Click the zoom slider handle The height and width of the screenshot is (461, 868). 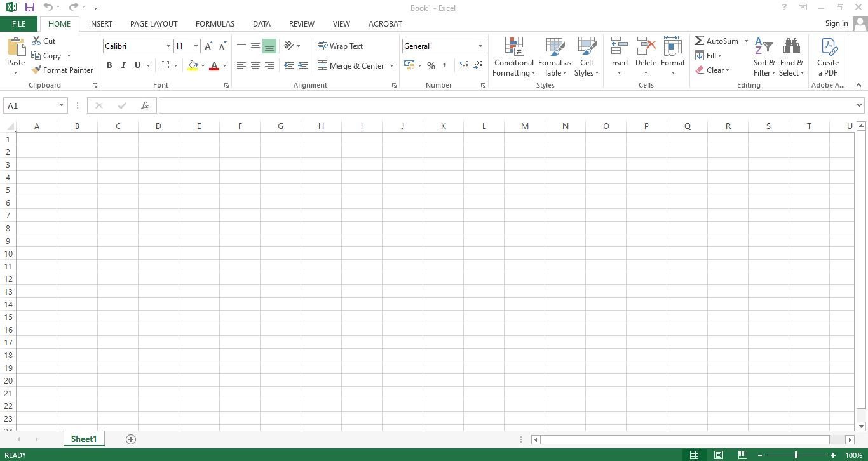(x=796, y=455)
